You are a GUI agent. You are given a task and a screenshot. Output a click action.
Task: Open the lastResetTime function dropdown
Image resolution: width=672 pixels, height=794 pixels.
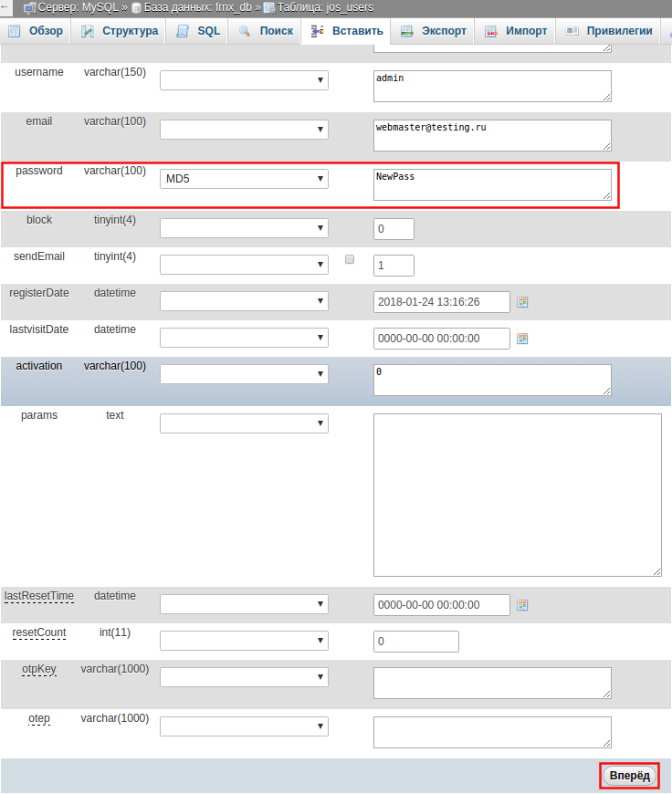pyautogui.click(x=245, y=603)
